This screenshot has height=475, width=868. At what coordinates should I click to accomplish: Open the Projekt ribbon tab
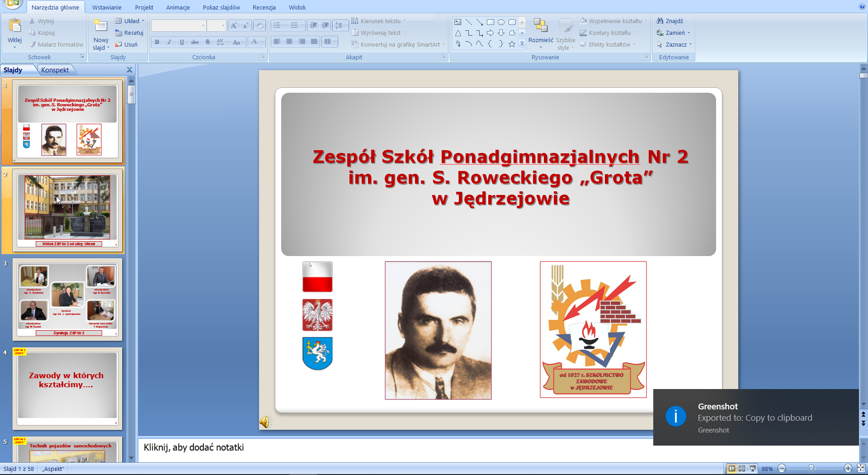144,7
